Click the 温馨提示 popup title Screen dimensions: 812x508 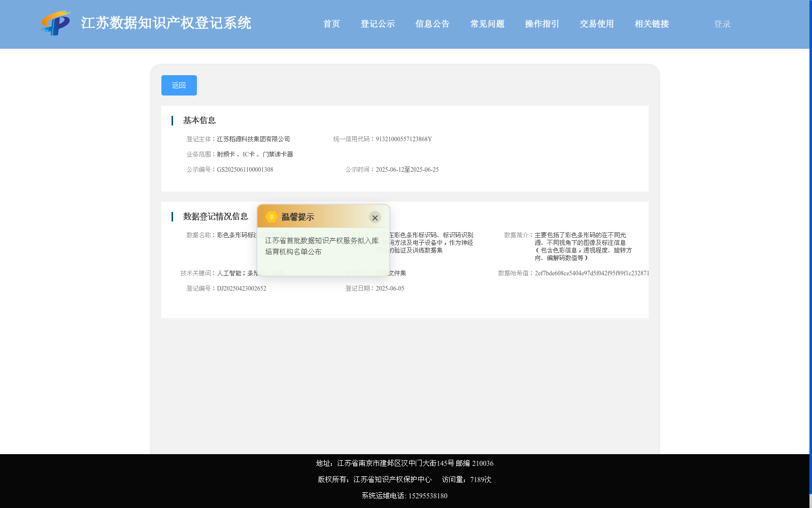[298, 217]
